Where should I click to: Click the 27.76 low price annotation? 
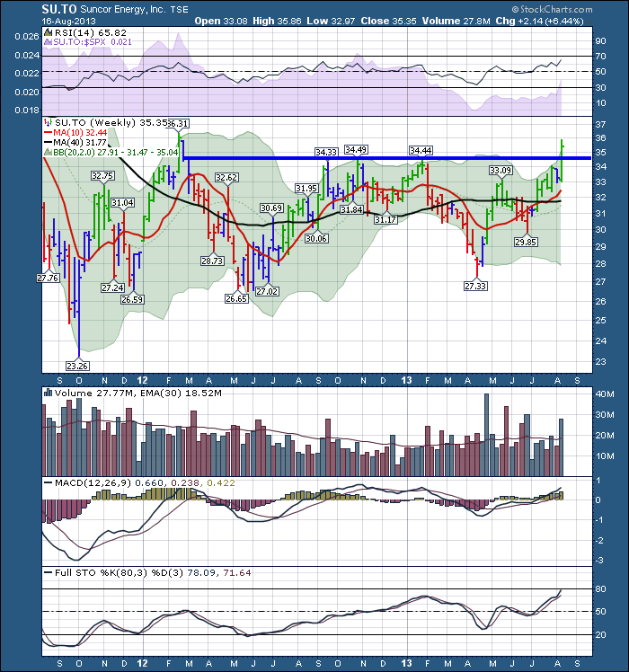click(48, 279)
